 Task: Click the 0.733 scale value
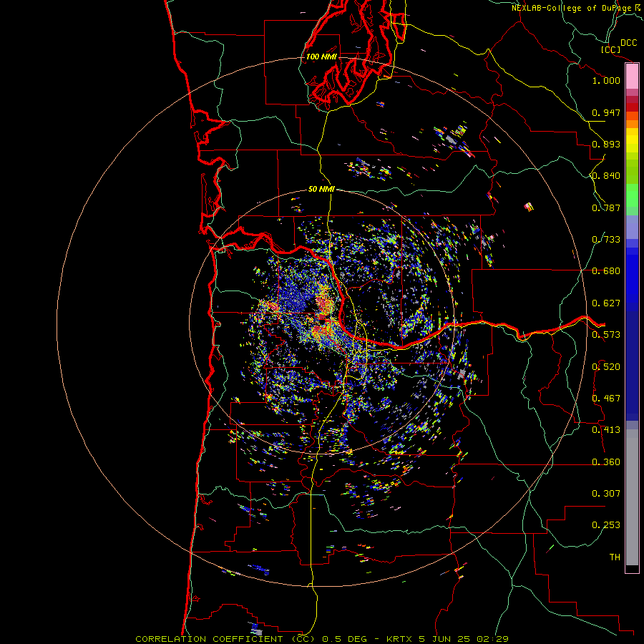[x=606, y=240]
